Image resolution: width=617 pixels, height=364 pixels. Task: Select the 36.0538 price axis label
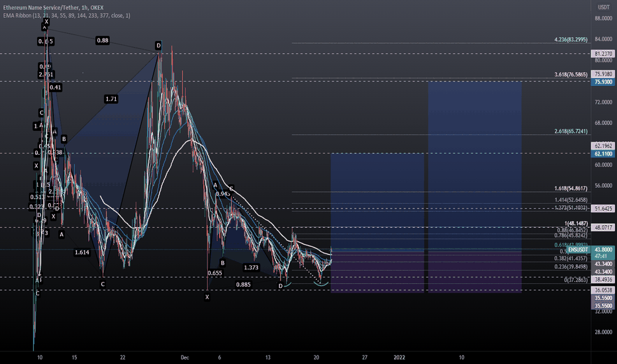click(603, 290)
